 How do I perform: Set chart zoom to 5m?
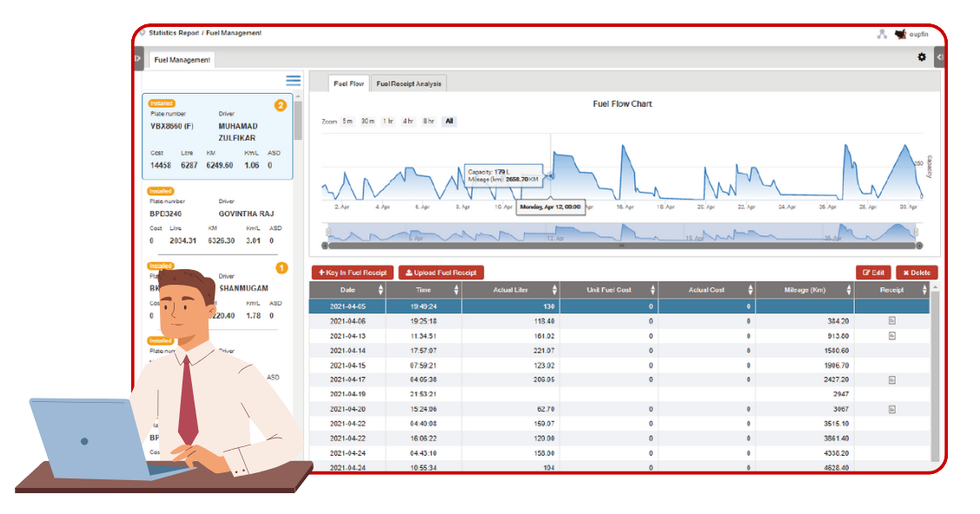(348, 122)
